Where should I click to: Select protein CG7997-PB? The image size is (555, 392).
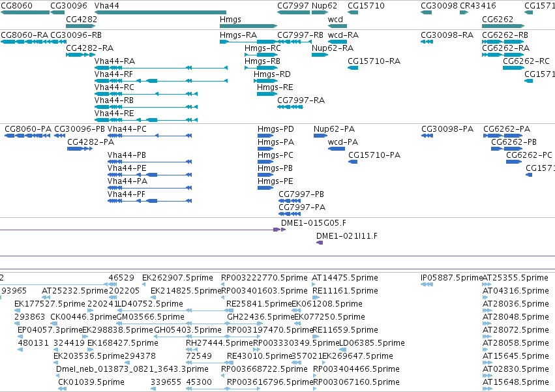(301, 194)
